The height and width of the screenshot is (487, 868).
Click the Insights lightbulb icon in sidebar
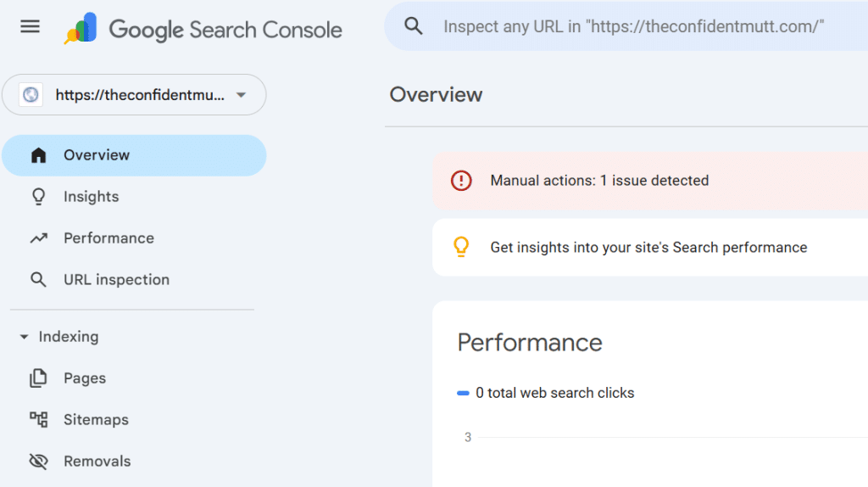38,197
